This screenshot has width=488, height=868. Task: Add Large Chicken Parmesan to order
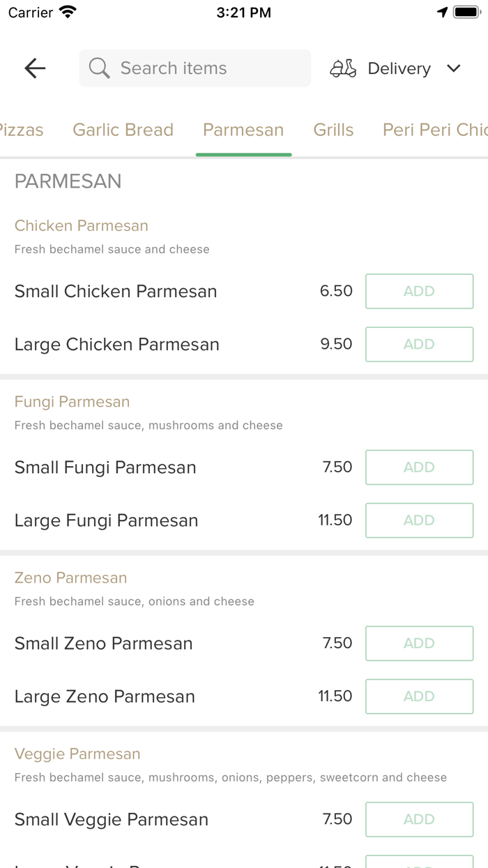pos(419,344)
